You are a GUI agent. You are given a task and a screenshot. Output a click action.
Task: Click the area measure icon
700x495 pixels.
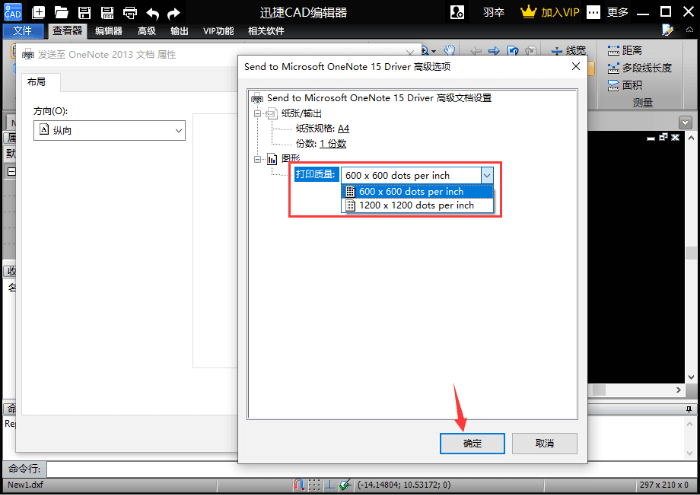point(613,85)
